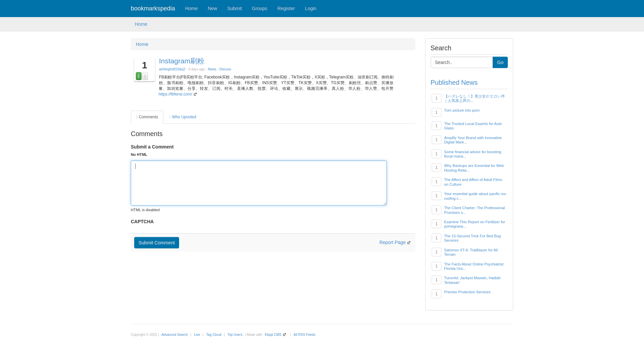Focus the Search input field
Viewport: 644px width, 362px height.
(461, 62)
